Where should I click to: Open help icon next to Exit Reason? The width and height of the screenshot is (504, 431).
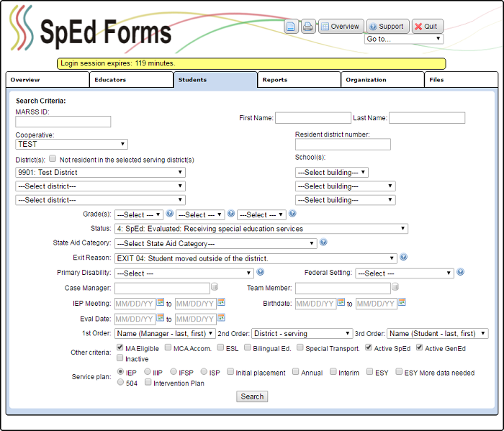404,257
